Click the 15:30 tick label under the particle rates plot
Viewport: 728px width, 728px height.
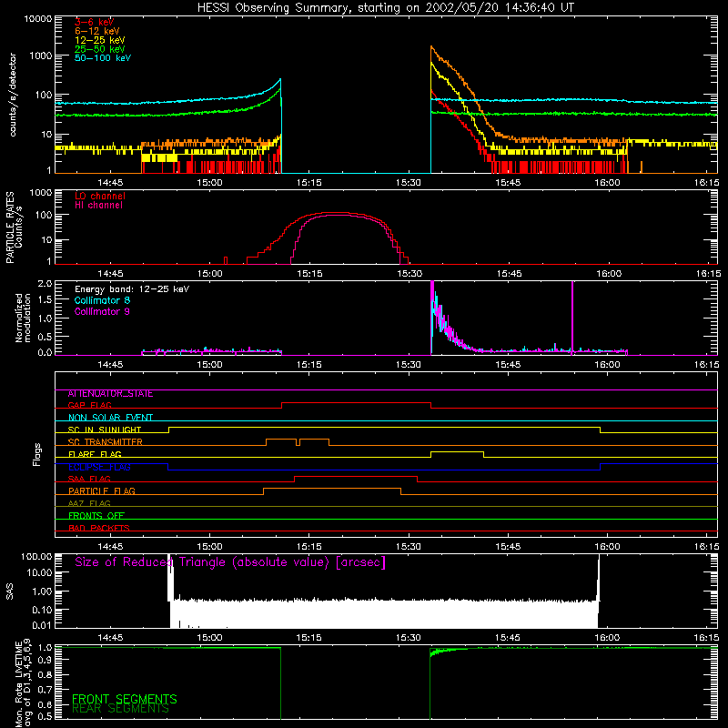click(x=409, y=274)
